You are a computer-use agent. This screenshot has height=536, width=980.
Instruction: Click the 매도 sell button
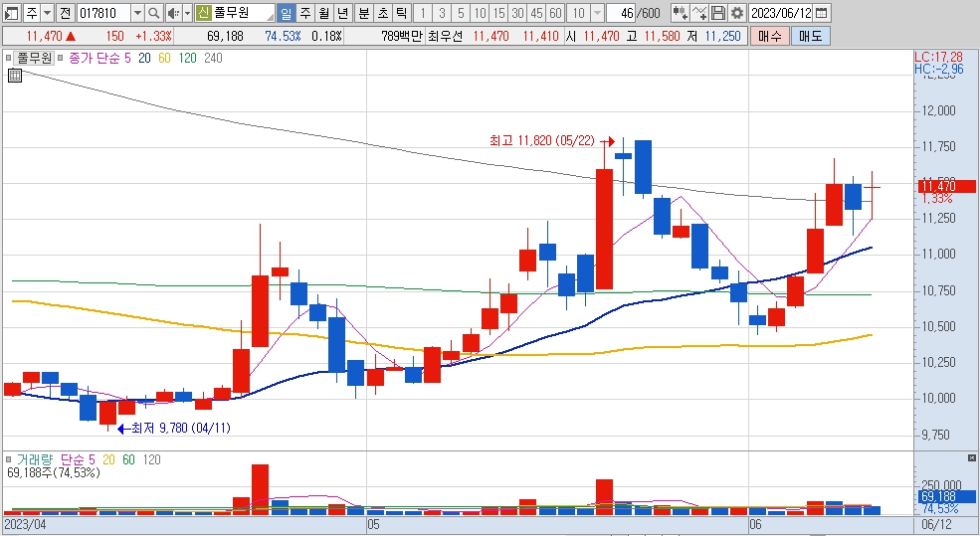pyautogui.click(x=811, y=36)
